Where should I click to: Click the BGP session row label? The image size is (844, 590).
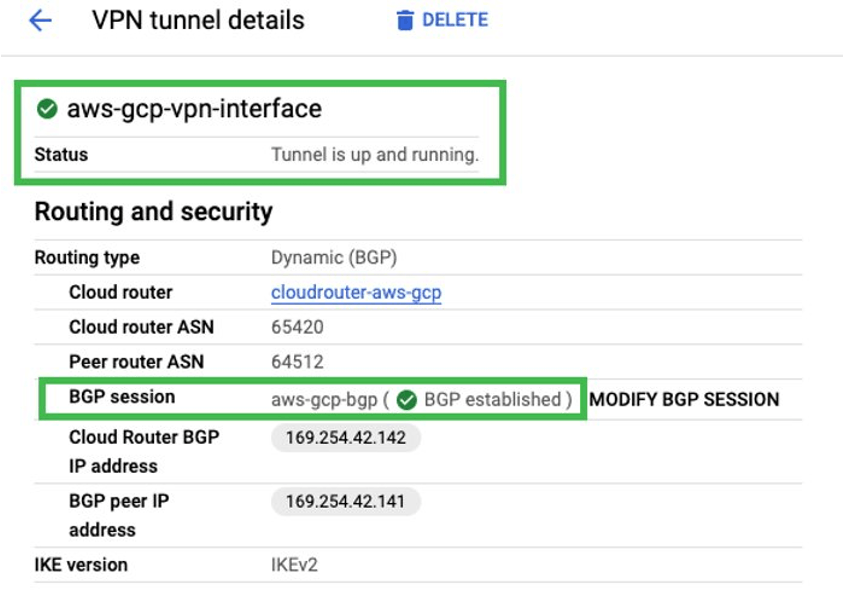tap(122, 397)
